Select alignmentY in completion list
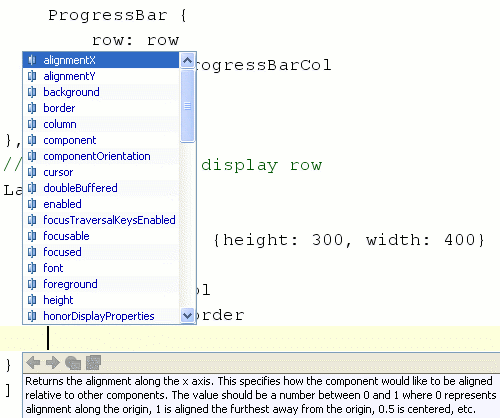Viewport: 500px width, 418px height. pyautogui.click(x=101, y=76)
